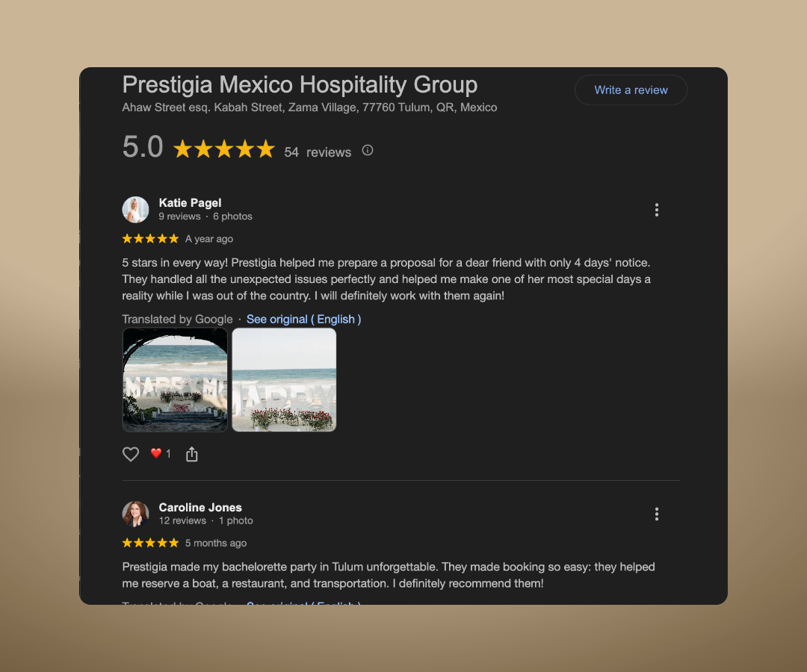Viewport: 807px width, 672px height.
Task: Open the arch-framed Marry Me beach photo
Action: (175, 380)
